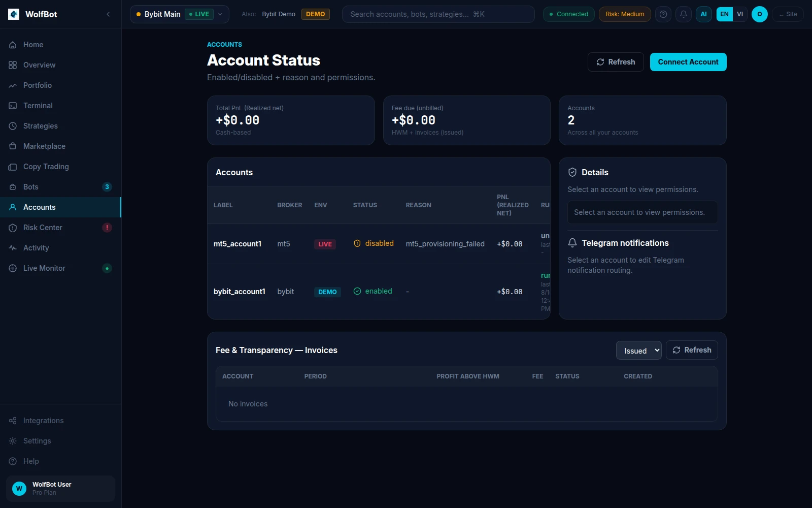The width and height of the screenshot is (812, 508).
Task: Click the PROFIT ABOVE HWM column header
Action: tap(468, 376)
